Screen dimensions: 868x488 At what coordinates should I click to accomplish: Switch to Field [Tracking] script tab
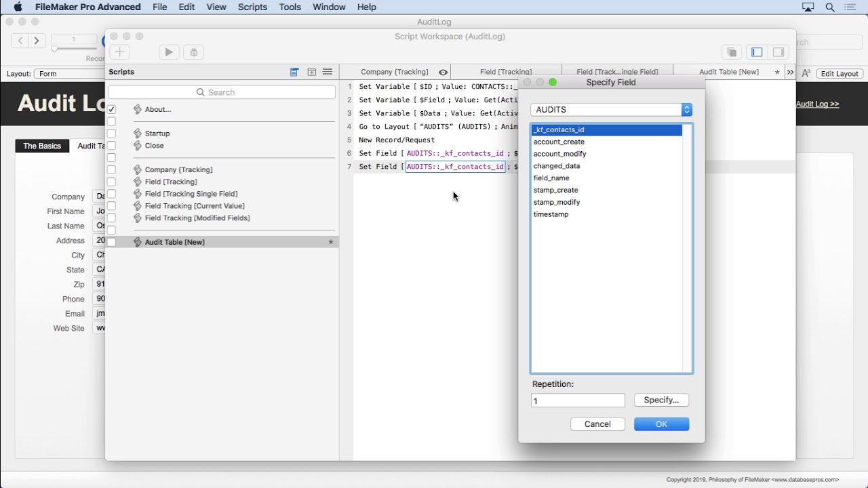click(x=506, y=72)
